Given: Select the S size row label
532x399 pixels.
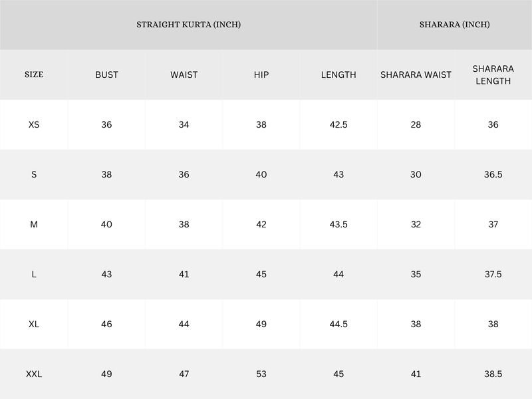Looking at the screenshot, I should pyautogui.click(x=34, y=174).
